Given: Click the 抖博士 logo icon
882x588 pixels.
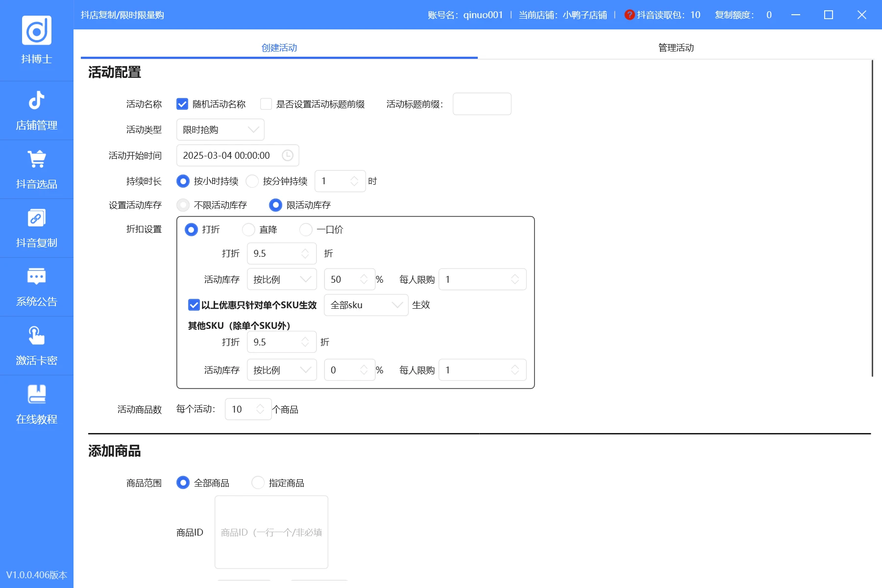Looking at the screenshot, I should pyautogui.click(x=37, y=30).
